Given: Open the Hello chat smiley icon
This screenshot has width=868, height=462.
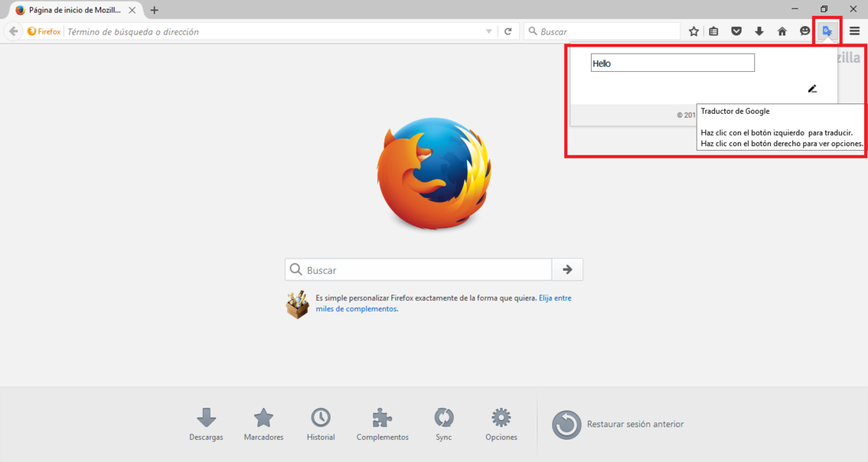Looking at the screenshot, I should tap(805, 32).
